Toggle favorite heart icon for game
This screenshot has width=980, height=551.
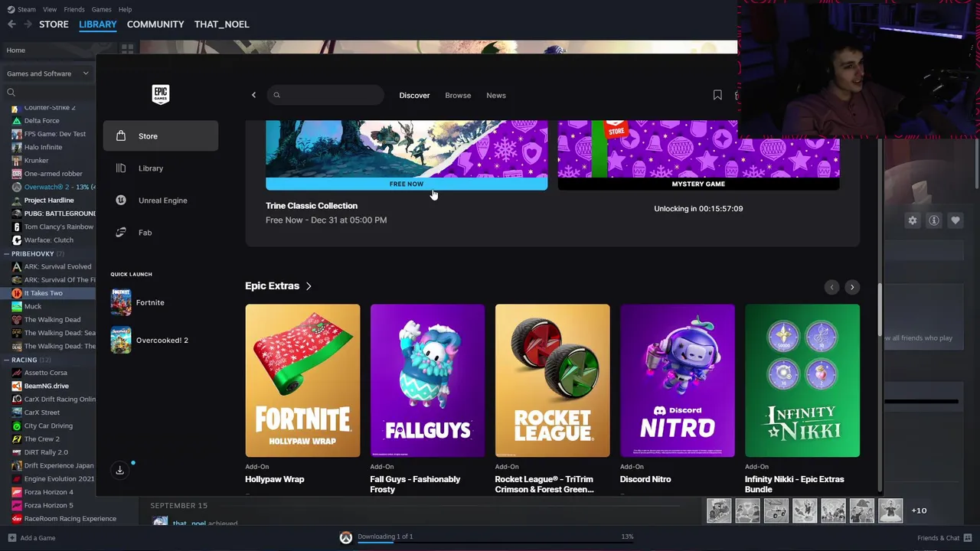point(955,220)
